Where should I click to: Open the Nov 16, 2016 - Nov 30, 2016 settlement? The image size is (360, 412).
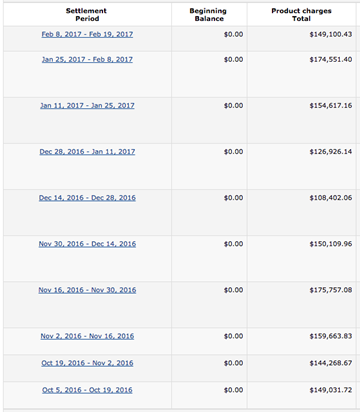tap(87, 290)
